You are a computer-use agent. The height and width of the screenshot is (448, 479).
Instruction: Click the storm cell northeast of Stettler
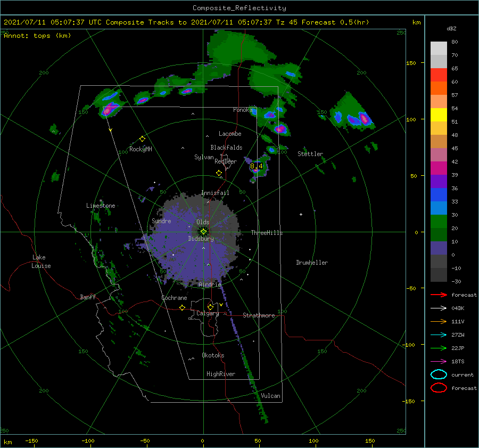tap(352, 114)
